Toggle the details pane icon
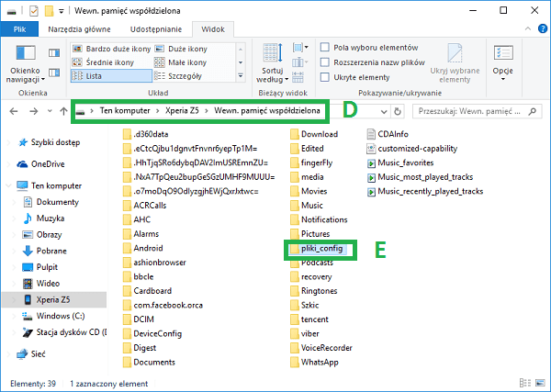Screen dimensions: 551x392 [x=54, y=73]
